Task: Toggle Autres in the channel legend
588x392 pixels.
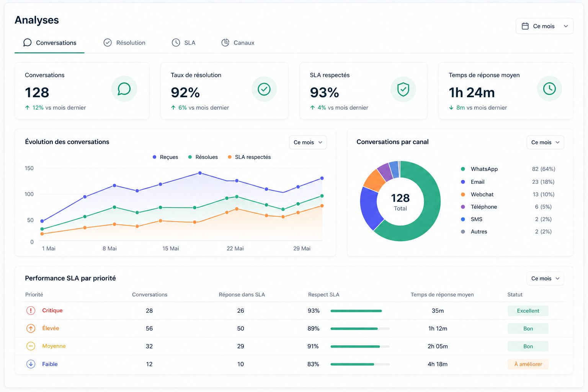Action: pos(474,232)
